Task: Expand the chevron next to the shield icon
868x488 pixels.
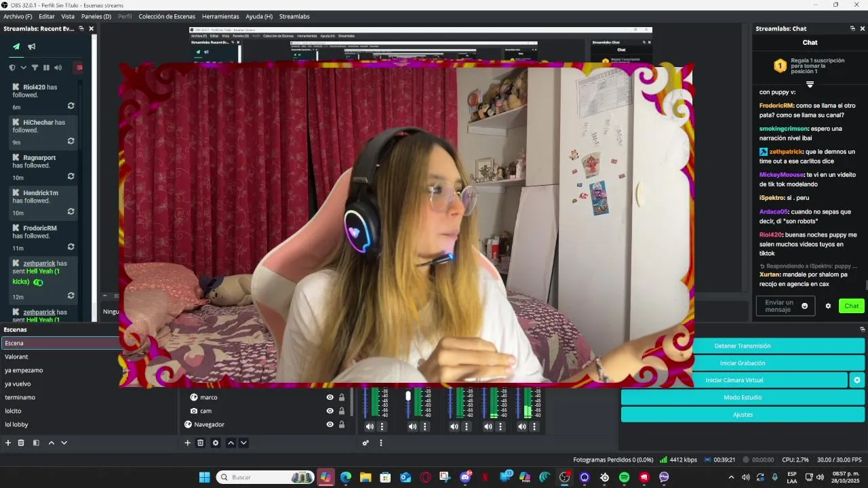Action: coord(23,68)
